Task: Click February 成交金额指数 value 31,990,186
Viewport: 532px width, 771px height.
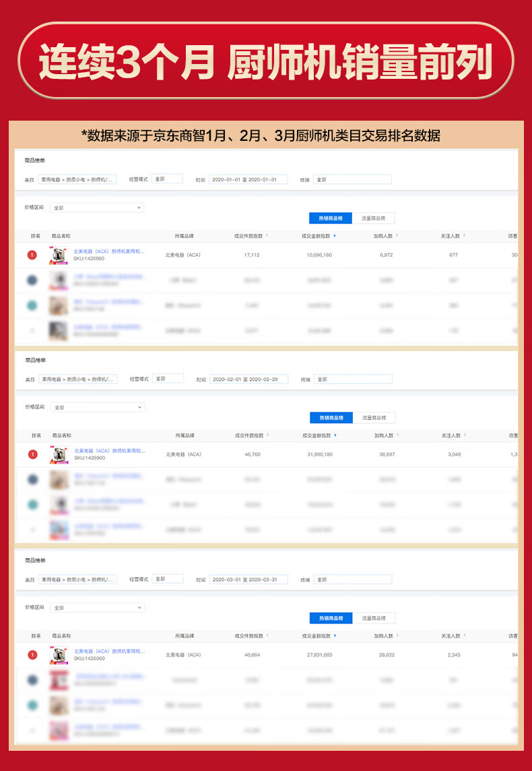Action: click(x=320, y=454)
